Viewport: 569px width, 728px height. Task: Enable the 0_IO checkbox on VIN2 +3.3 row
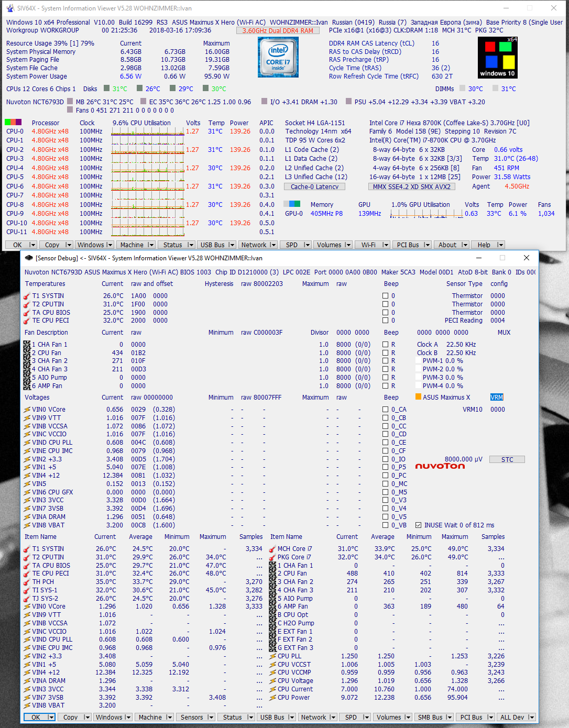tap(386, 459)
